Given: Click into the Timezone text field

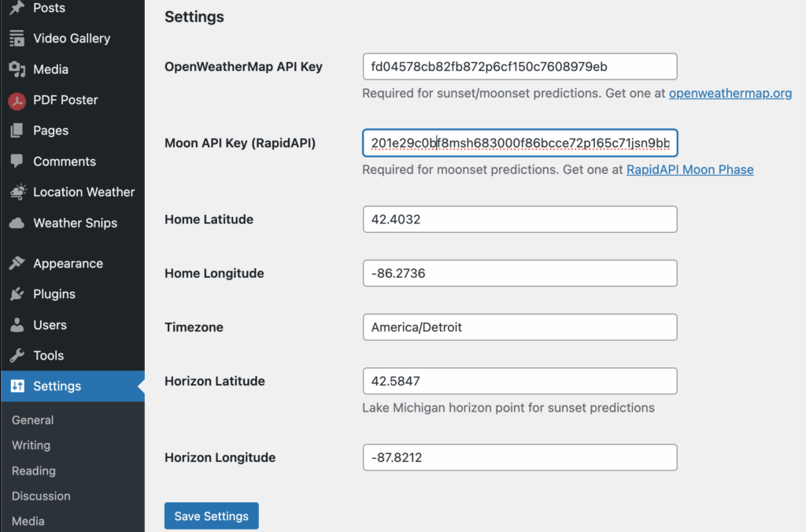Looking at the screenshot, I should coord(519,327).
